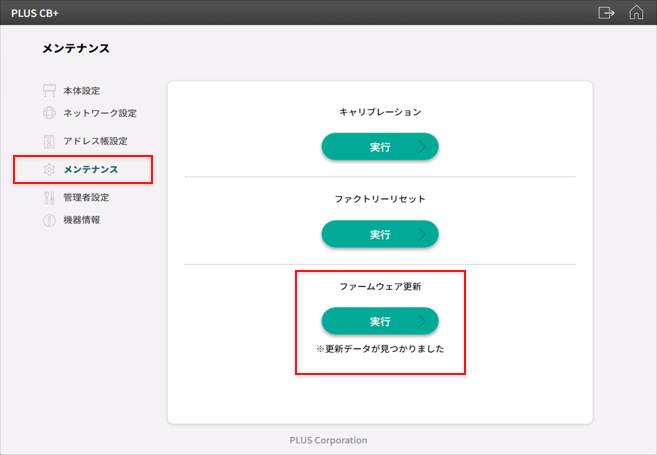
Task: Click the PLUS CB+ title in the header
Action: tap(36, 12)
